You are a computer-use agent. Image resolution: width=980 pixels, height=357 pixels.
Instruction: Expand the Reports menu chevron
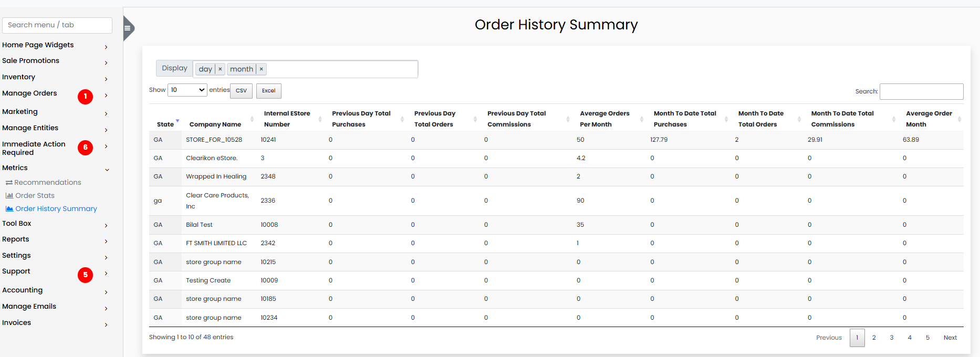(x=106, y=241)
